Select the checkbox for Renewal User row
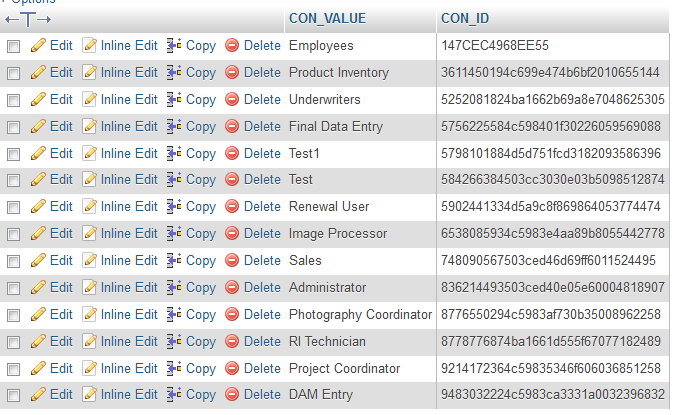The height and width of the screenshot is (415, 675). click(14, 207)
